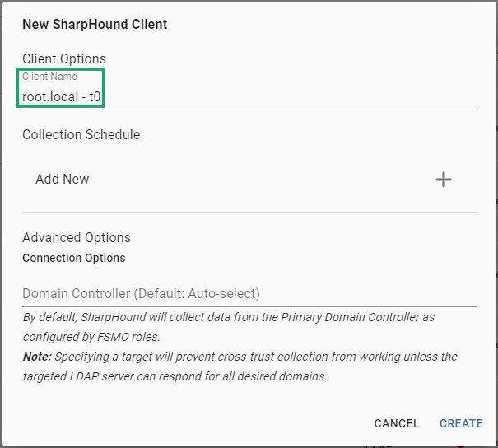Click the Collection Schedule heading
The image size is (498, 448).
point(81,135)
